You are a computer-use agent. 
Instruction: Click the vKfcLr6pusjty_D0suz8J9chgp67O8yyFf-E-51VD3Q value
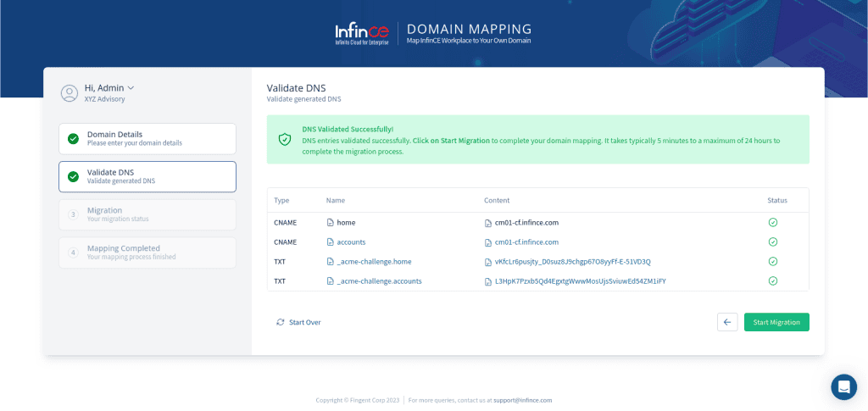(572, 261)
